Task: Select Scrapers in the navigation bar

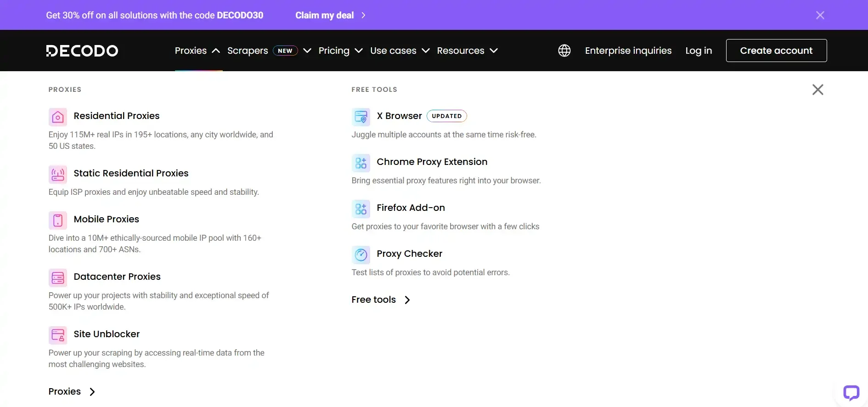Action: (x=248, y=51)
